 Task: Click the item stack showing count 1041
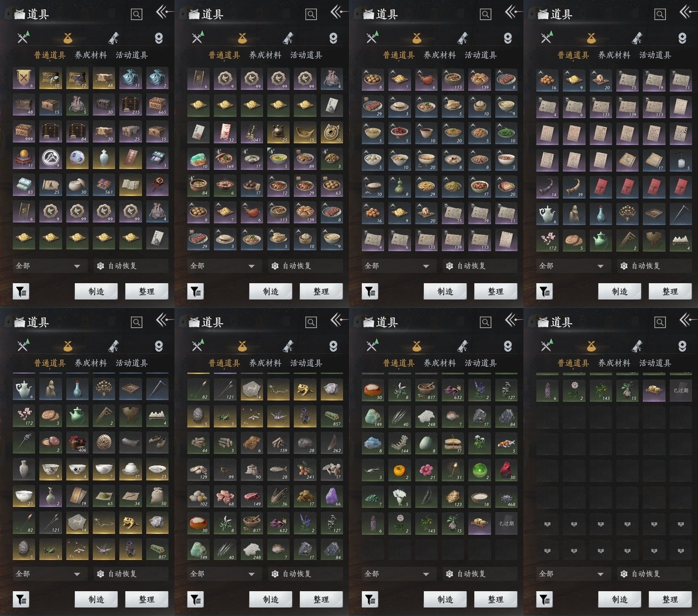point(251,132)
